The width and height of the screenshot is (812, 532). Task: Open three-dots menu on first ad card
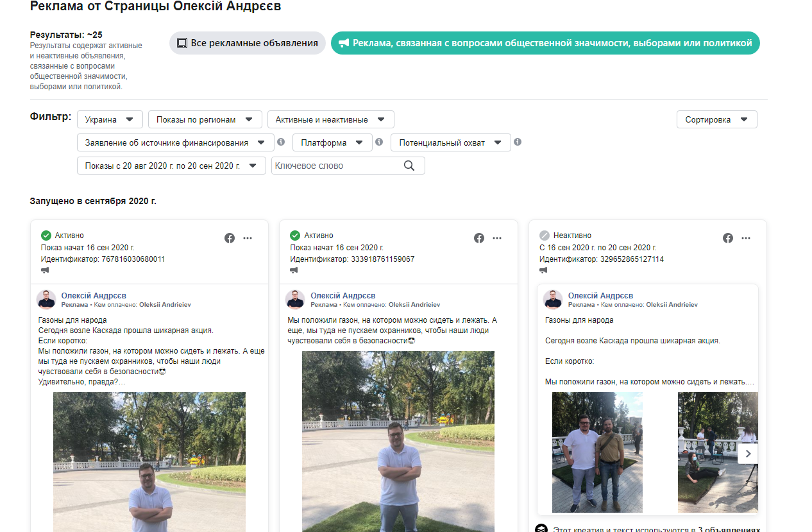coord(248,238)
